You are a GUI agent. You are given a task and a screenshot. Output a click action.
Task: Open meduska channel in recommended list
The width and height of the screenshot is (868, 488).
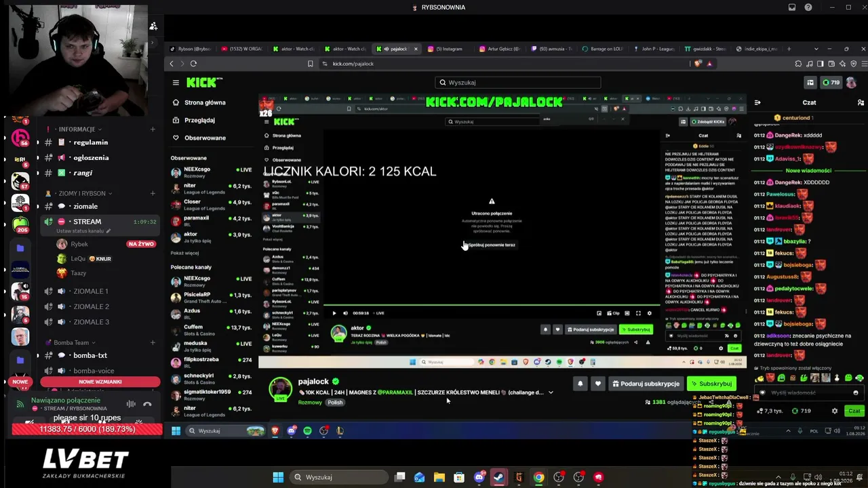210,347
